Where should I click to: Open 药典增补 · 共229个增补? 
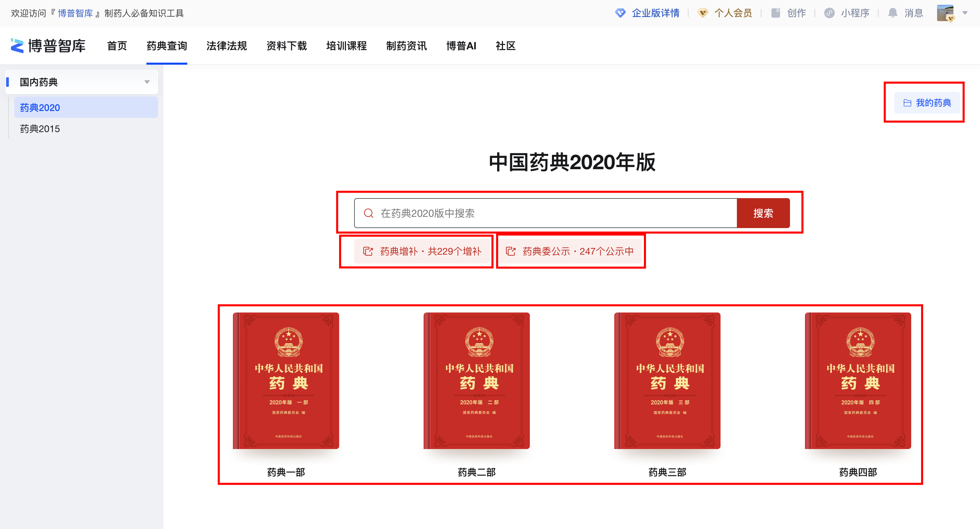coord(422,251)
